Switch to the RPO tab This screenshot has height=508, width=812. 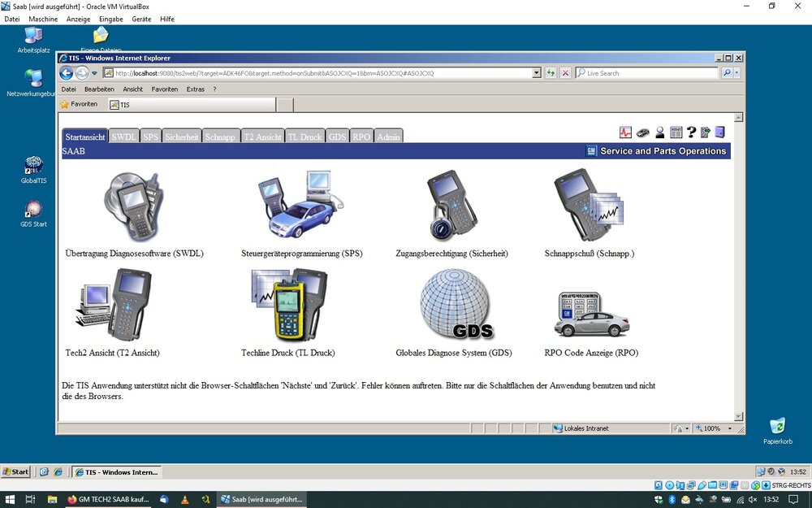(361, 137)
